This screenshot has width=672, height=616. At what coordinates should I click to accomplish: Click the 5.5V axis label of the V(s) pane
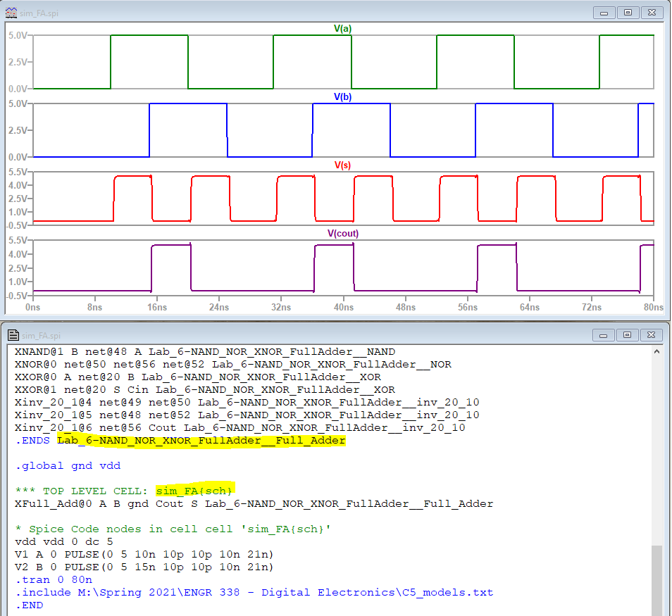point(18,172)
